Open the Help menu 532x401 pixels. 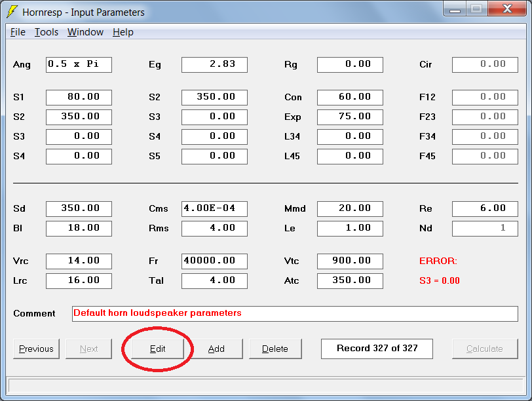[123, 32]
